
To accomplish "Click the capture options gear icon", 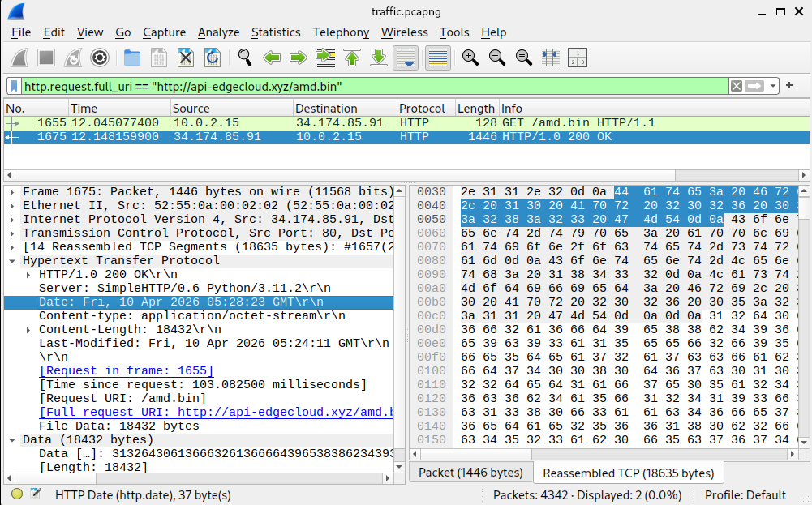I will coord(100,58).
